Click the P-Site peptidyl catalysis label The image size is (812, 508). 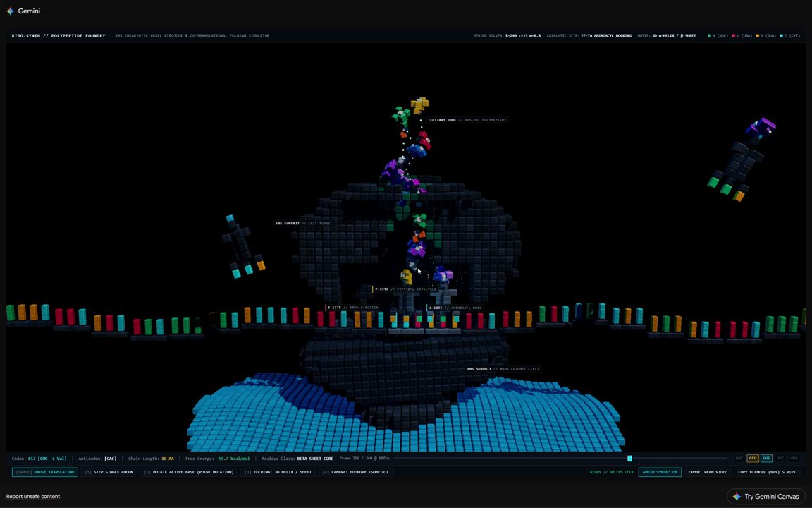coord(405,289)
